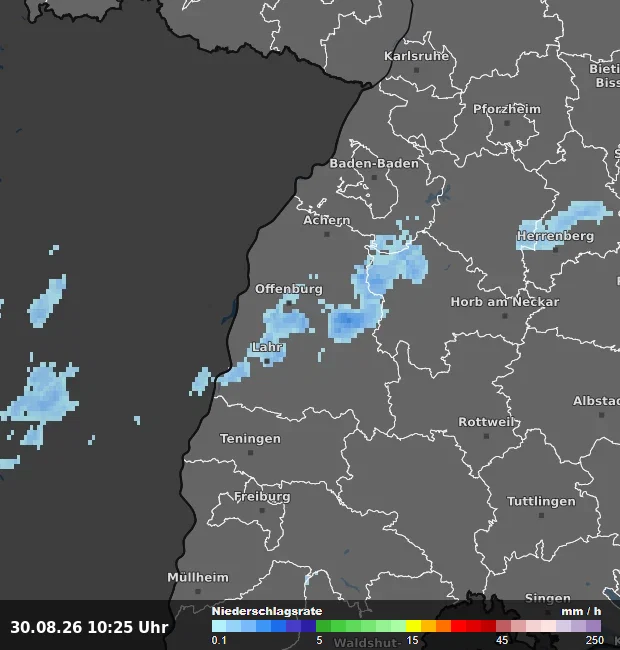Click the Müllheim town label
This screenshot has width=620, height=650.
[198, 577]
